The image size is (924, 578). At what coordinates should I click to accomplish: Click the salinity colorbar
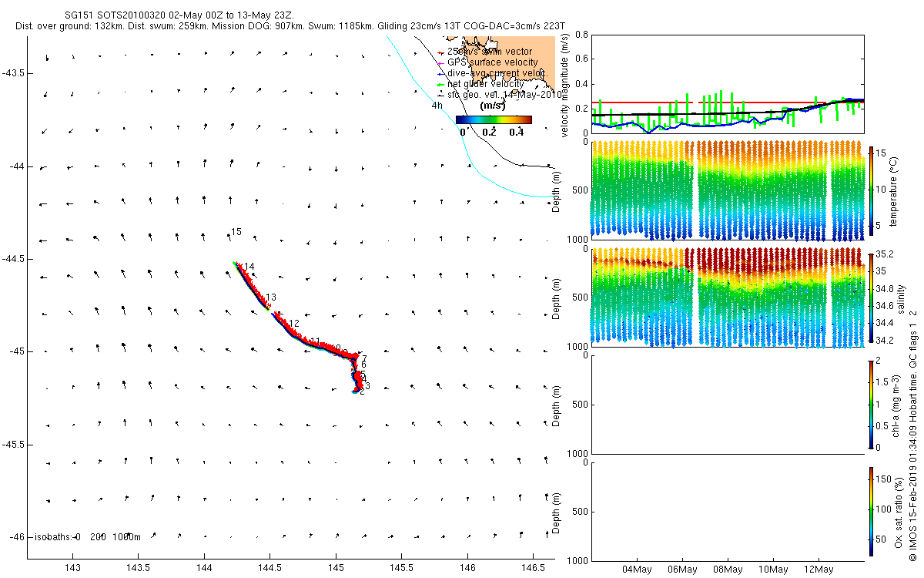pyautogui.click(x=872, y=297)
